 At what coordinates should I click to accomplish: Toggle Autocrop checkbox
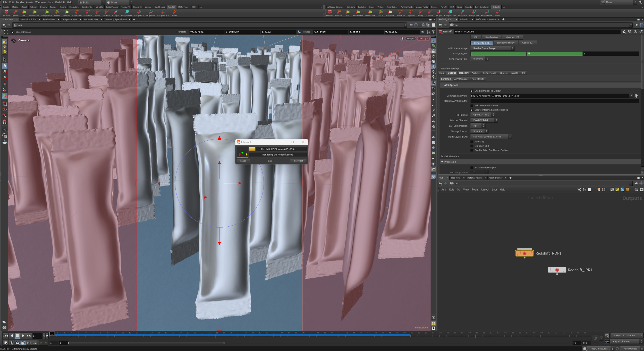pos(472,142)
